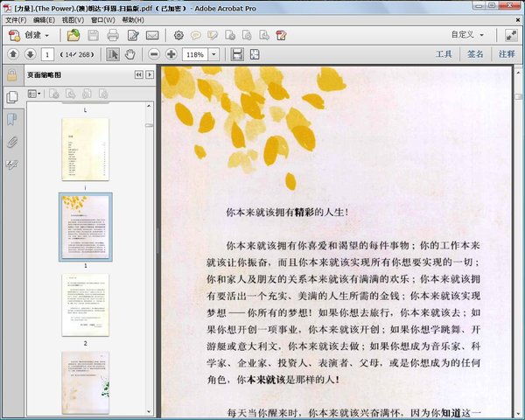The height and width of the screenshot is (420, 525).
Task: Click thumbnail panel scroll up arrow
Action: (149, 106)
